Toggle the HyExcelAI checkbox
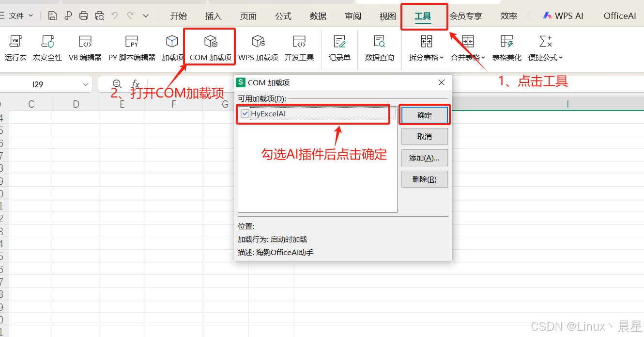The width and height of the screenshot is (644, 337). pyautogui.click(x=245, y=114)
